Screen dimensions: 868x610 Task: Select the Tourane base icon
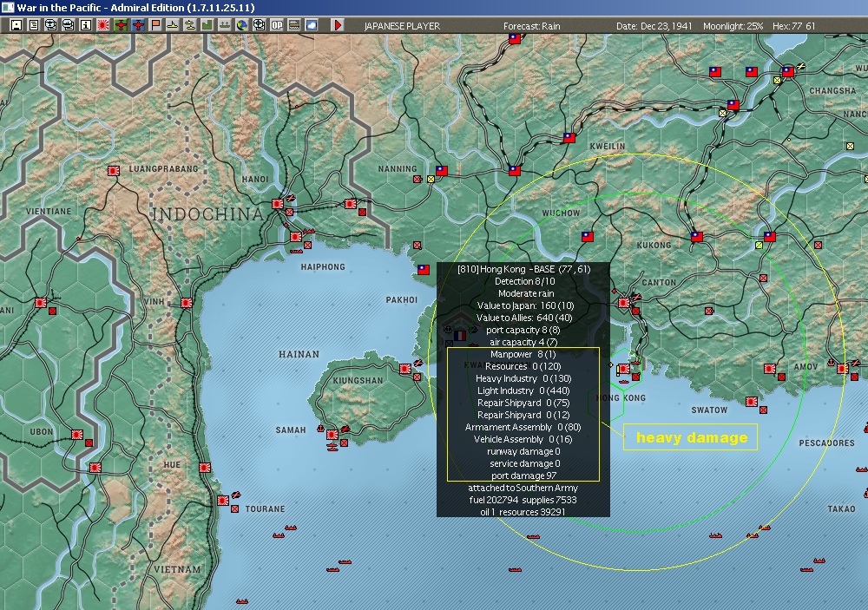click(223, 501)
